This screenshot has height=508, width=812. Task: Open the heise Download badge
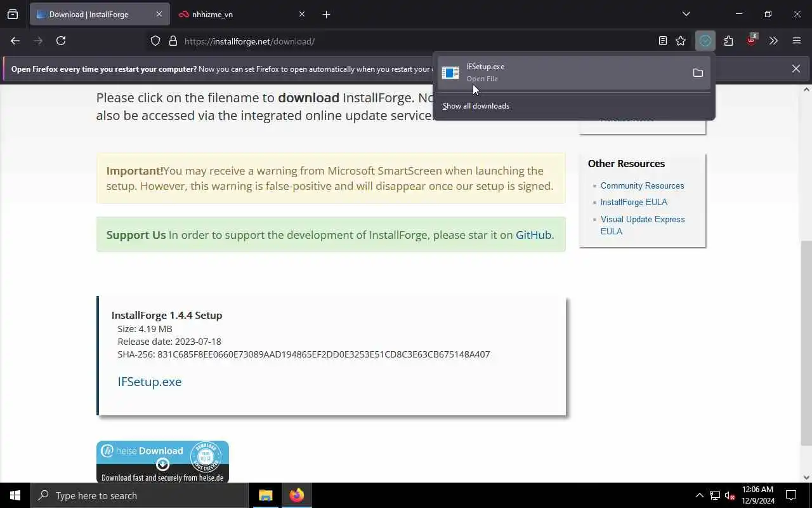click(162, 462)
